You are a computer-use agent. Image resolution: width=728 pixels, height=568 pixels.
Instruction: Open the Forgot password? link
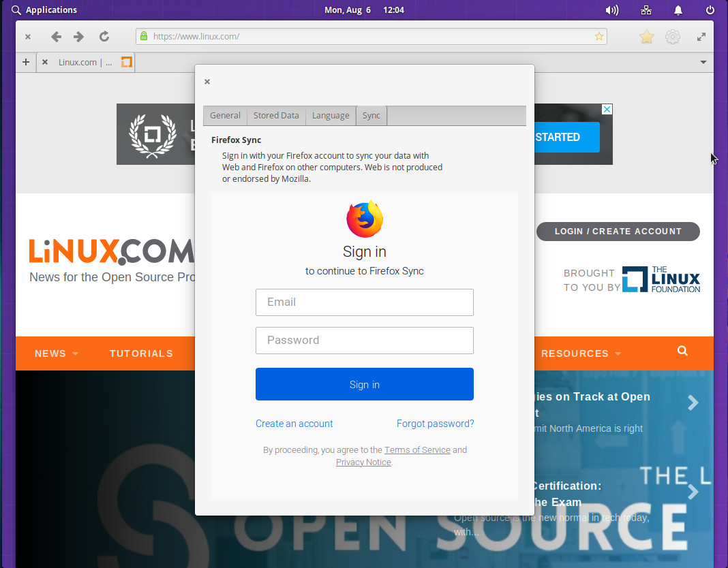(x=435, y=424)
